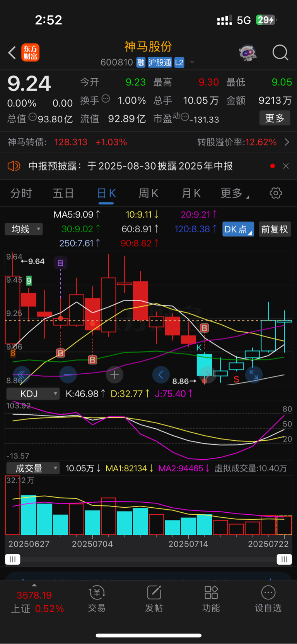
Task: Open the 成交量 indicator dropdown
Action: [x=33, y=468]
